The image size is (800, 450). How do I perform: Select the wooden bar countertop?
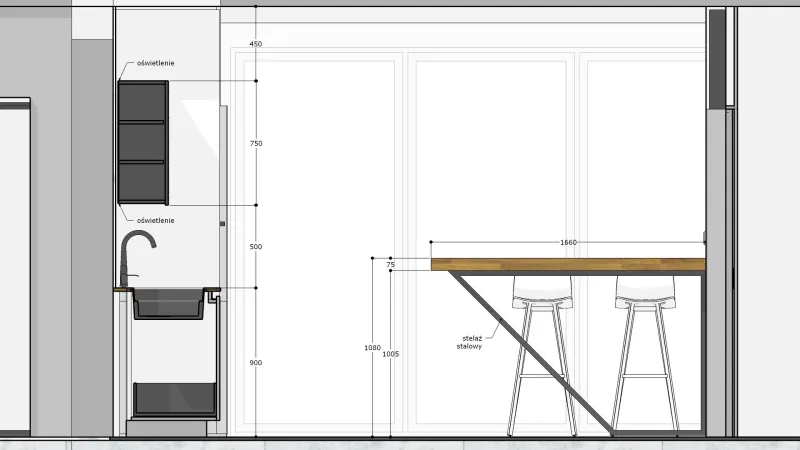coord(568,264)
